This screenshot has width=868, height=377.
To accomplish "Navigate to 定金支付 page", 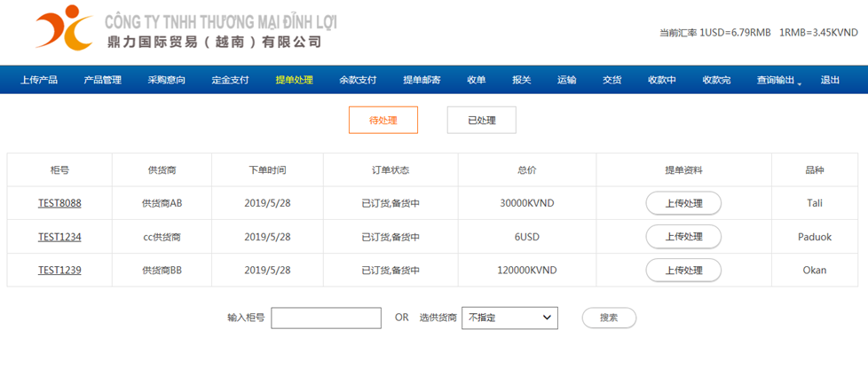I will tap(230, 80).
